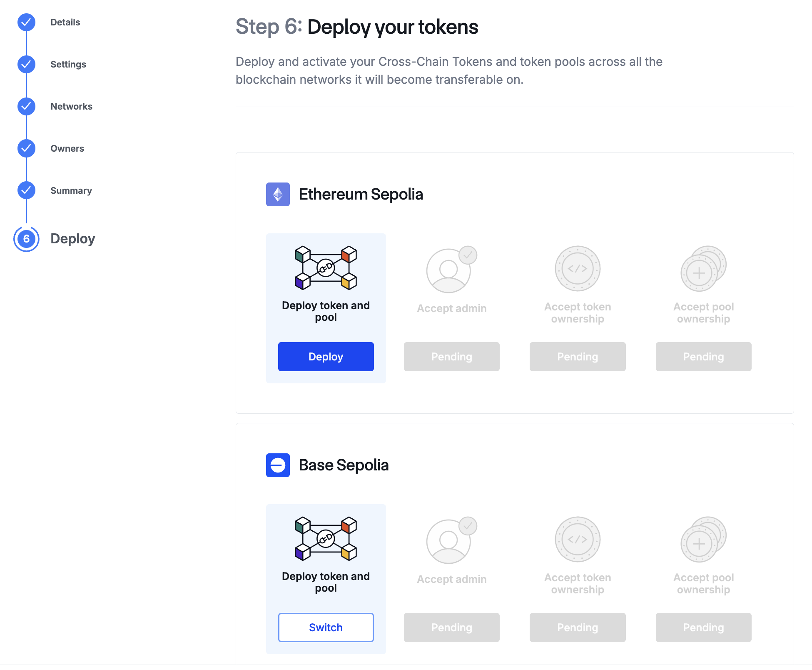
Task: Click Deploy for Ethereum Sepolia
Action: [326, 357]
